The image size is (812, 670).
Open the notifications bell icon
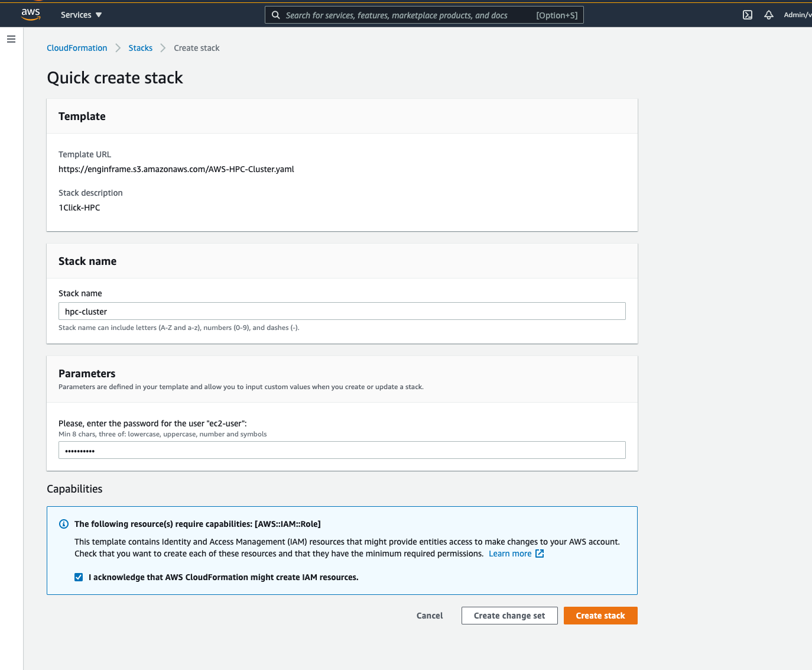[769, 15]
